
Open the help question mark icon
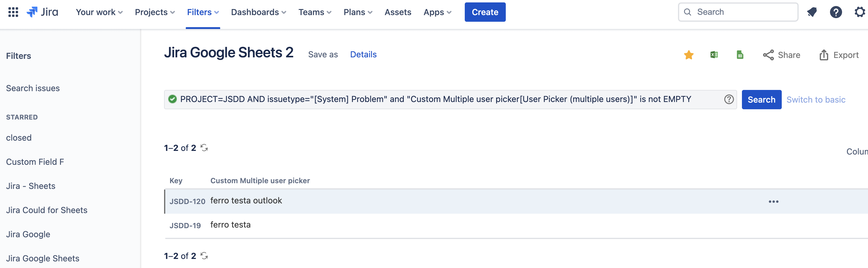(836, 12)
